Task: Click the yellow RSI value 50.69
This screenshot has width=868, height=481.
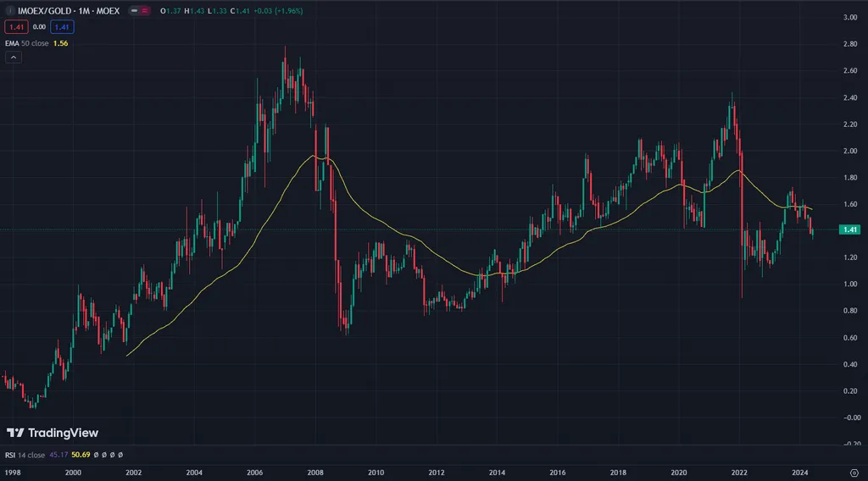Action: pyautogui.click(x=81, y=455)
